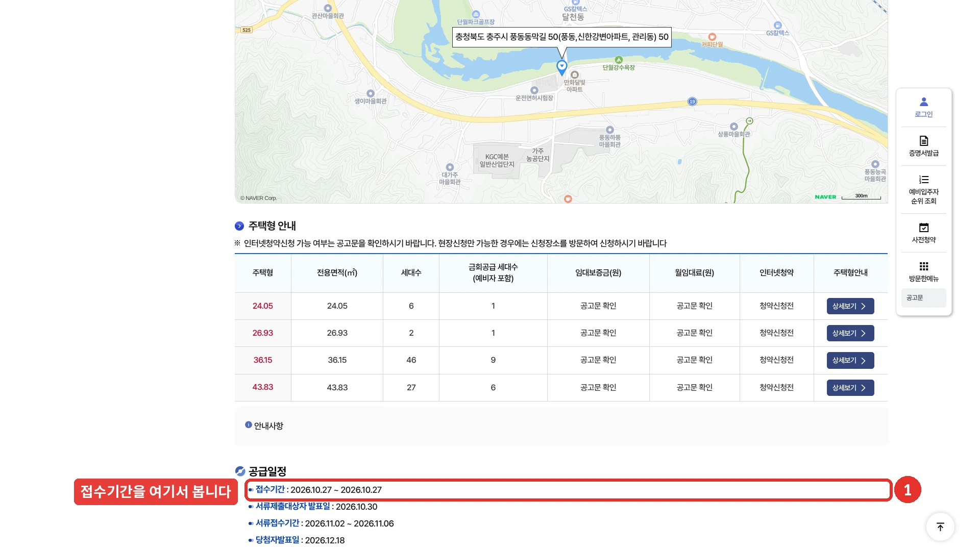Click the 안내사항 info icon

[x=248, y=425]
